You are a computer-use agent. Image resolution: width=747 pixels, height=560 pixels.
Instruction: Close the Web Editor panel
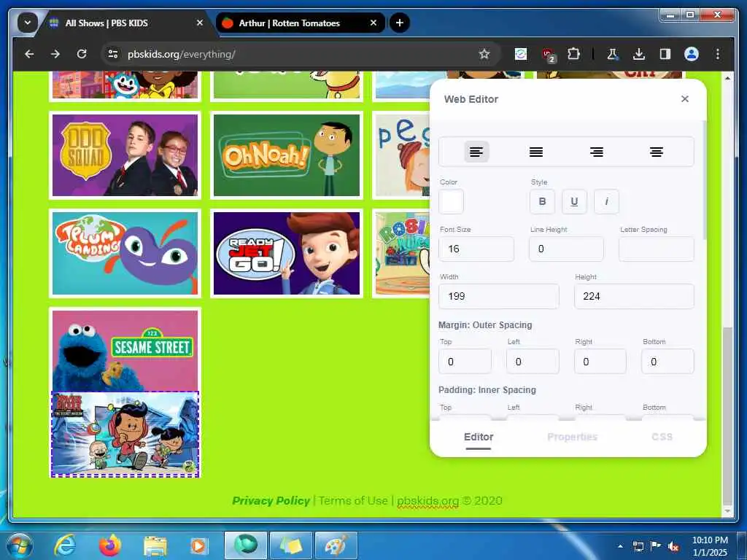coord(684,98)
